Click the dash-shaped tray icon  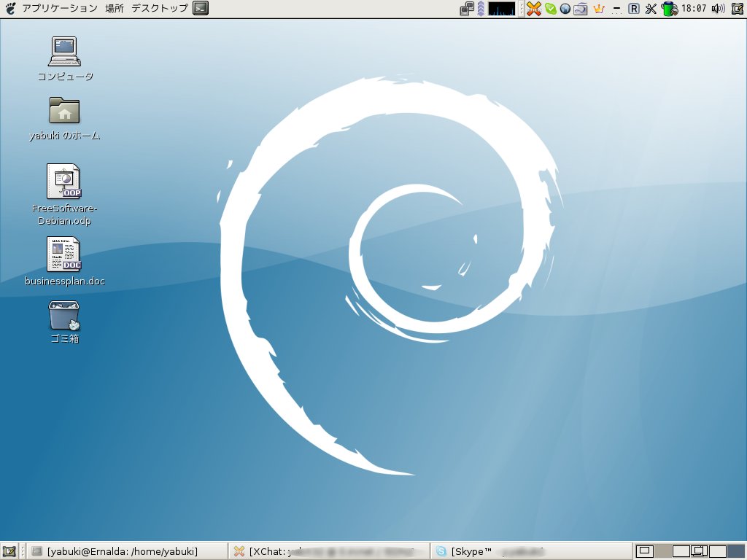tap(616, 9)
